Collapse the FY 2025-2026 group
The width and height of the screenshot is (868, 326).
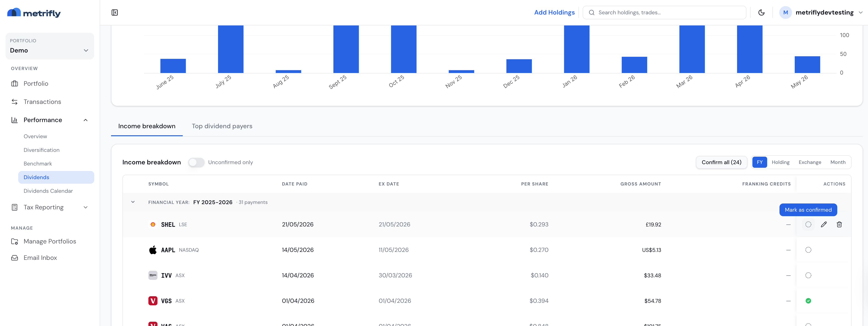coord(133,202)
